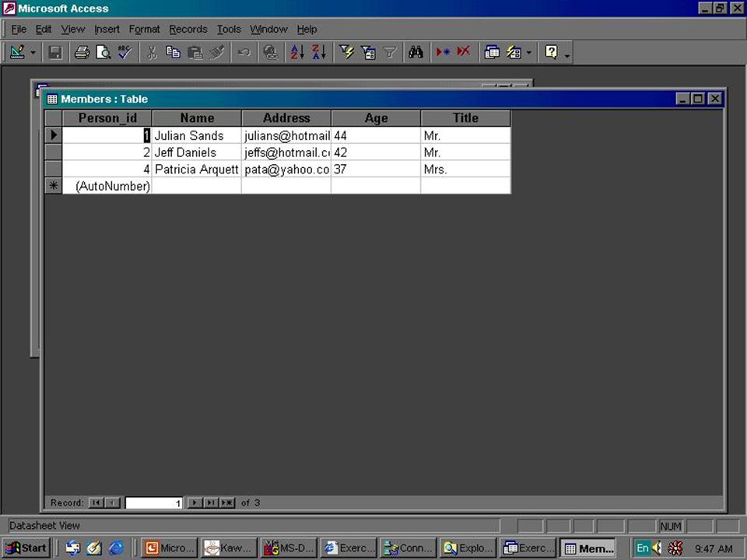747x560 pixels.
Task: Go to First Record navigation button
Action: click(x=96, y=503)
